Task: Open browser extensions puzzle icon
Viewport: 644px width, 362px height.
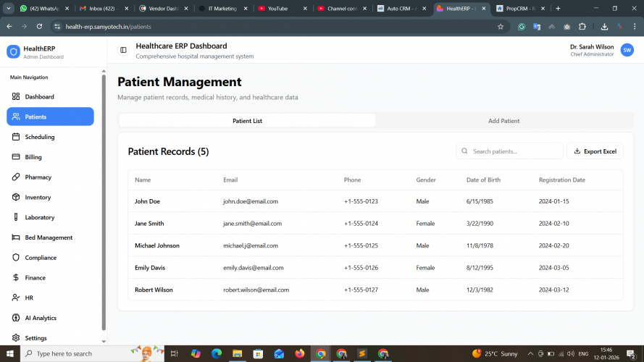Action: tap(582, 27)
